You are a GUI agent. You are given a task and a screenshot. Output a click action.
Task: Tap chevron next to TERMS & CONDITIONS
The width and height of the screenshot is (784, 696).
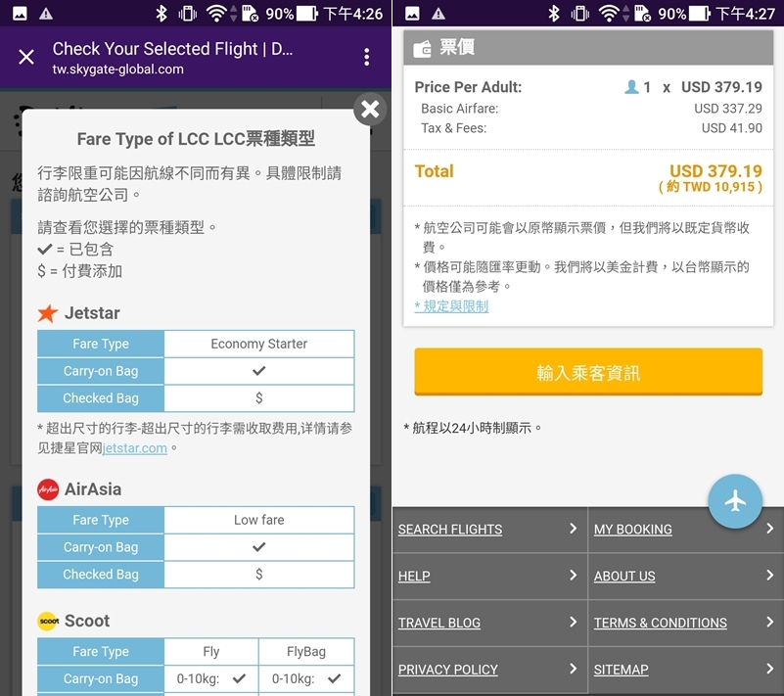(x=770, y=622)
